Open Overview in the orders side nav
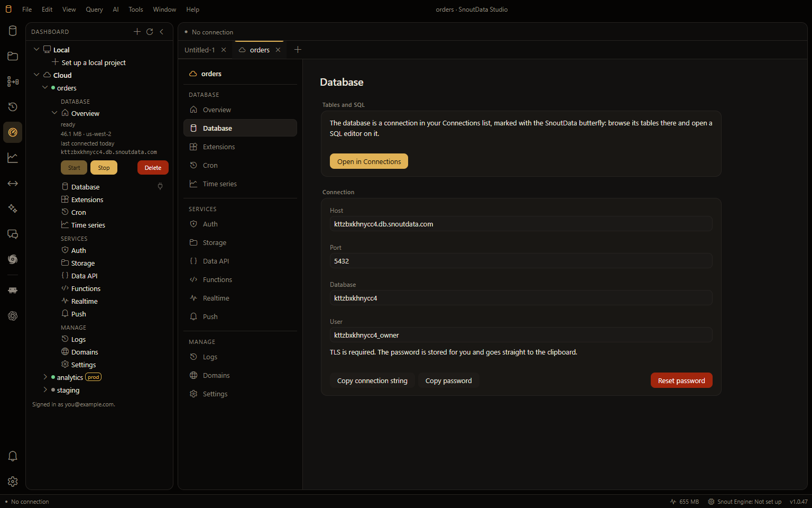 [x=240, y=110]
